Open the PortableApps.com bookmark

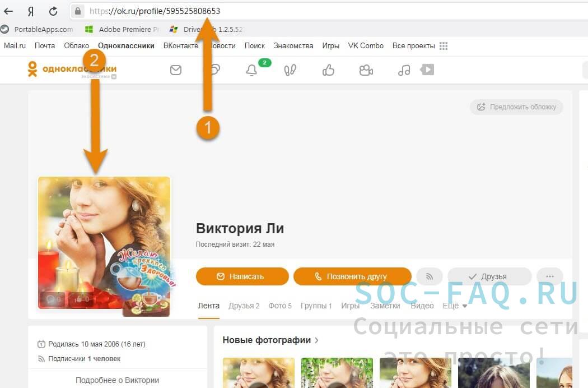[37, 29]
